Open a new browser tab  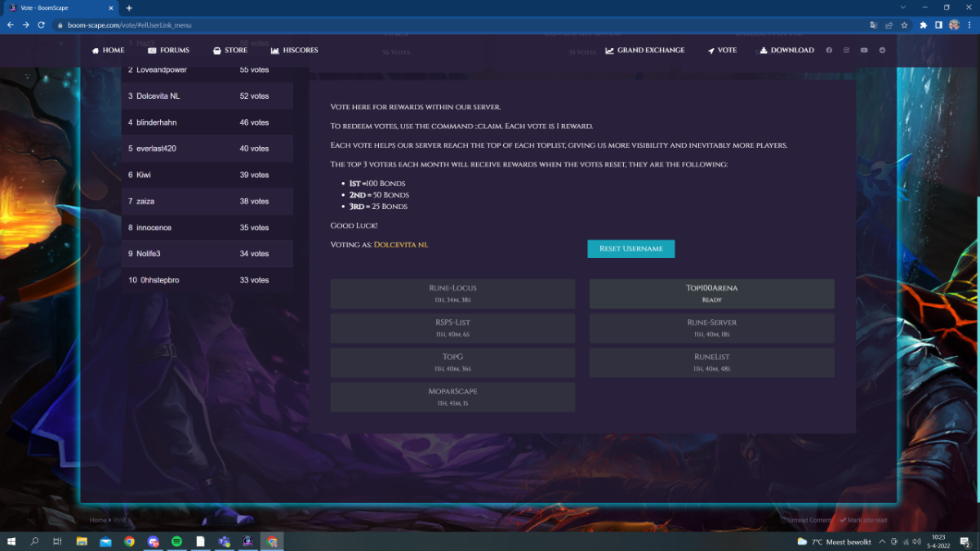(129, 8)
